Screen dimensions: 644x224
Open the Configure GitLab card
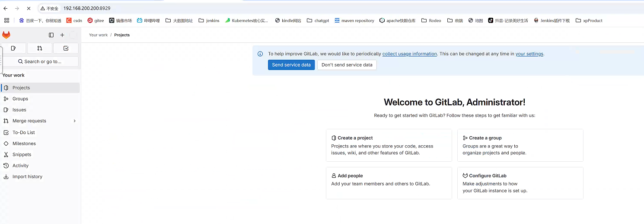(x=520, y=183)
